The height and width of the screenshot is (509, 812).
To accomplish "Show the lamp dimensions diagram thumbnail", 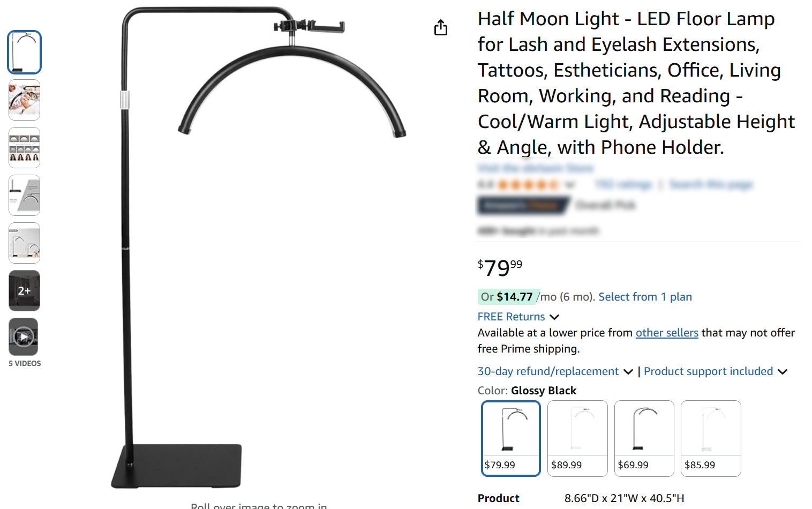I will click(24, 196).
